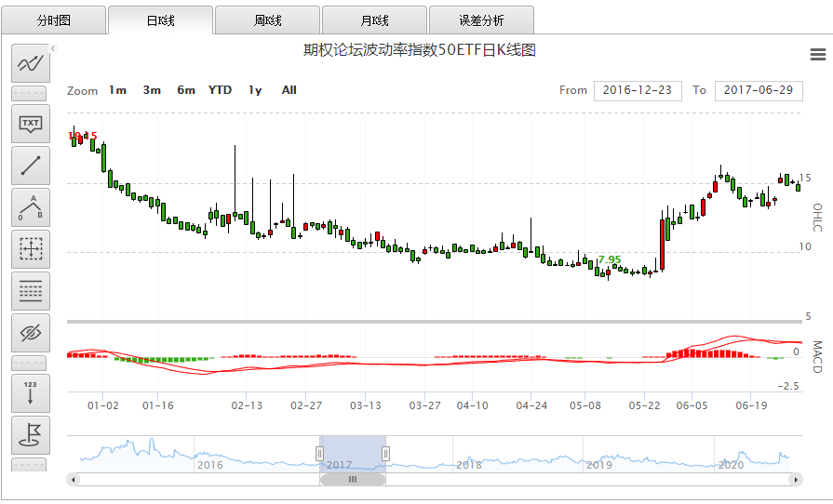833x504 pixels.
Task: Activate the measure zoom selection tool
Action: pyautogui.click(x=32, y=248)
